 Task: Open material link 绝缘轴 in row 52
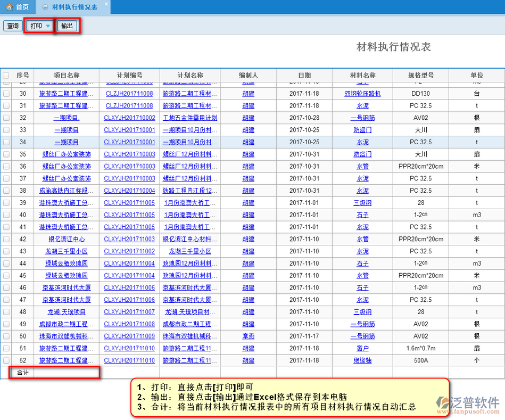(362, 360)
